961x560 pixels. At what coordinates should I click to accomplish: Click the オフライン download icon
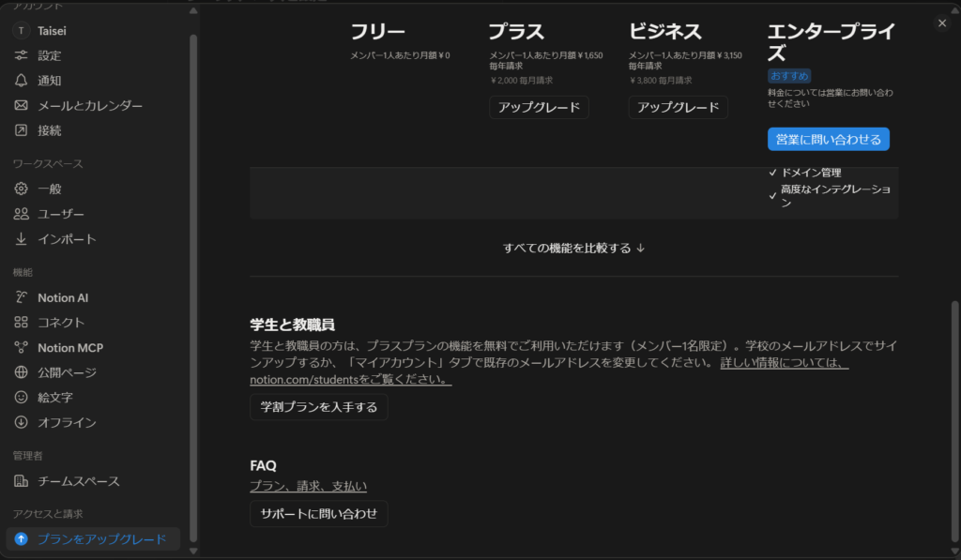[x=22, y=423]
